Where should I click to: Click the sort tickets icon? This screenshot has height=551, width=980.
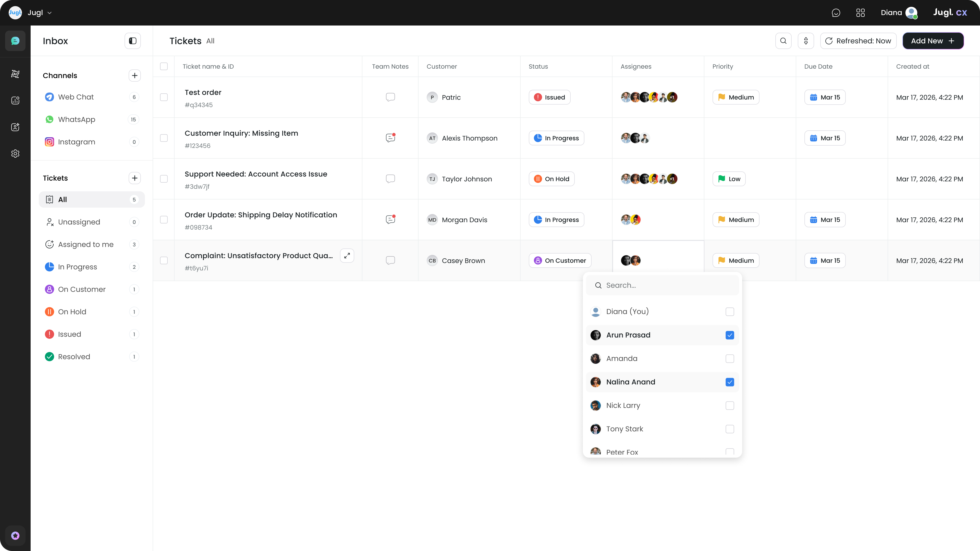point(806,41)
